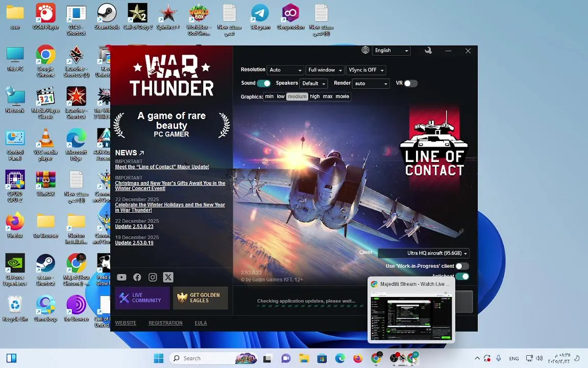The height and width of the screenshot is (368, 588).
Task: Open Christmas and New Year's Gifts news link
Action: [170, 186]
